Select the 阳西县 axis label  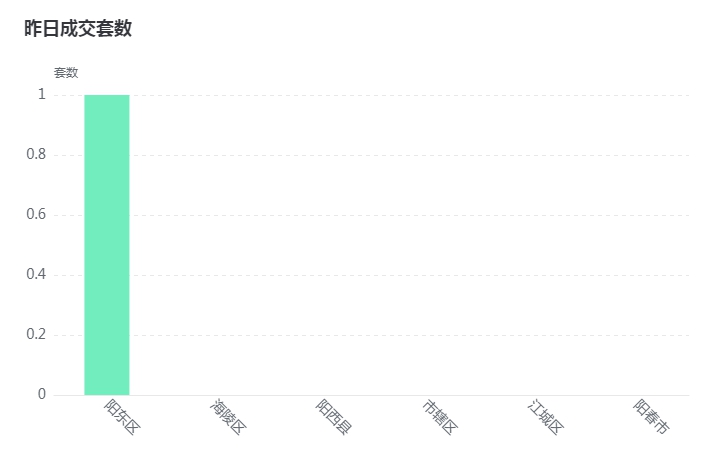(334, 417)
